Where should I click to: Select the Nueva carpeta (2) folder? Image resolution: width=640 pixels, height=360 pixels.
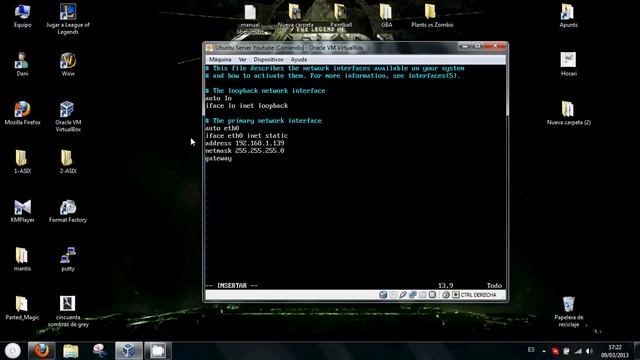click(x=569, y=113)
